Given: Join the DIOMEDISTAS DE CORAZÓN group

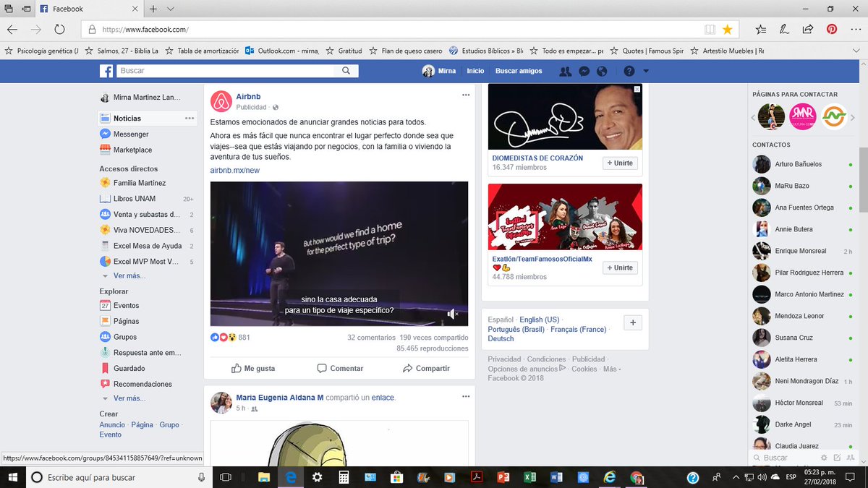Looking at the screenshot, I should 621,163.
